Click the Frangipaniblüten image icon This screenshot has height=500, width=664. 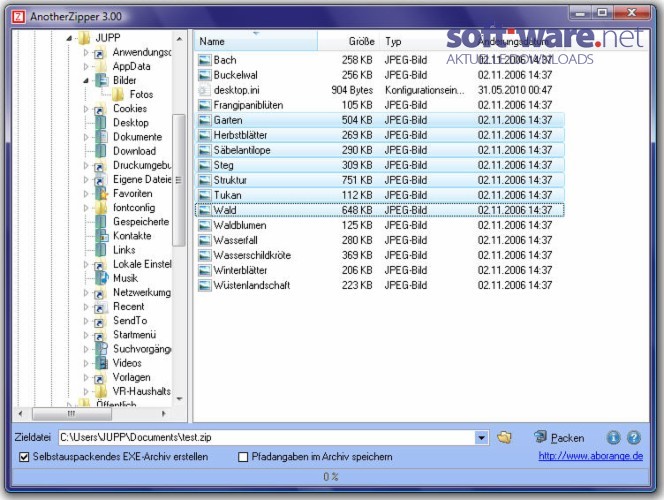click(205, 105)
